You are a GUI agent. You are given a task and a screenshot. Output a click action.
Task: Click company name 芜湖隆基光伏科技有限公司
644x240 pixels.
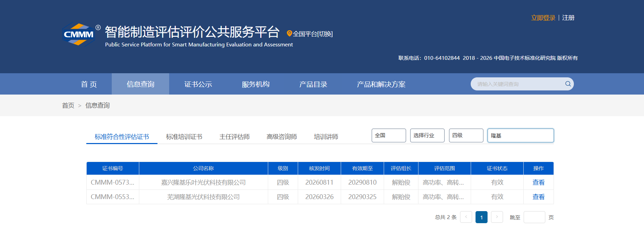(x=203, y=197)
